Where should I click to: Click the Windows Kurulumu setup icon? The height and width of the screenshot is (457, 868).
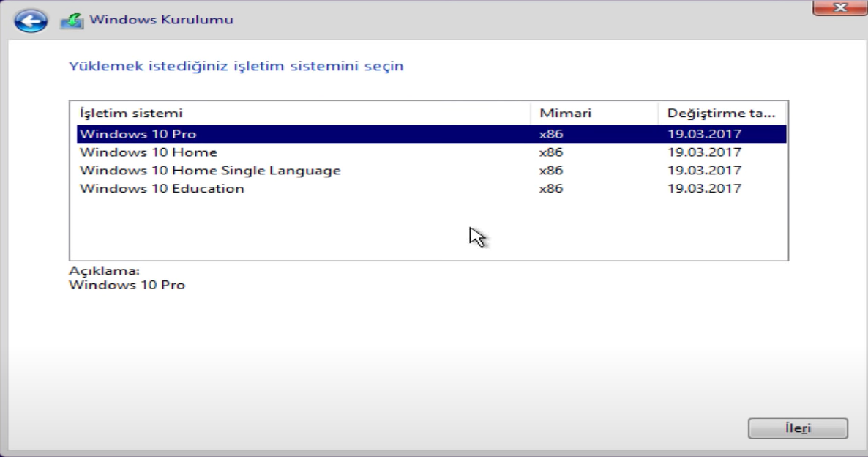click(x=72, y=21)
